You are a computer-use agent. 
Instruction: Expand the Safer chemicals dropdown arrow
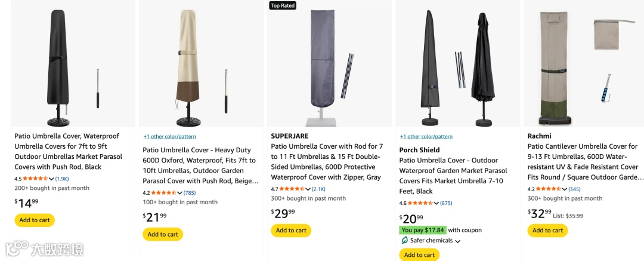pos(457,241)
